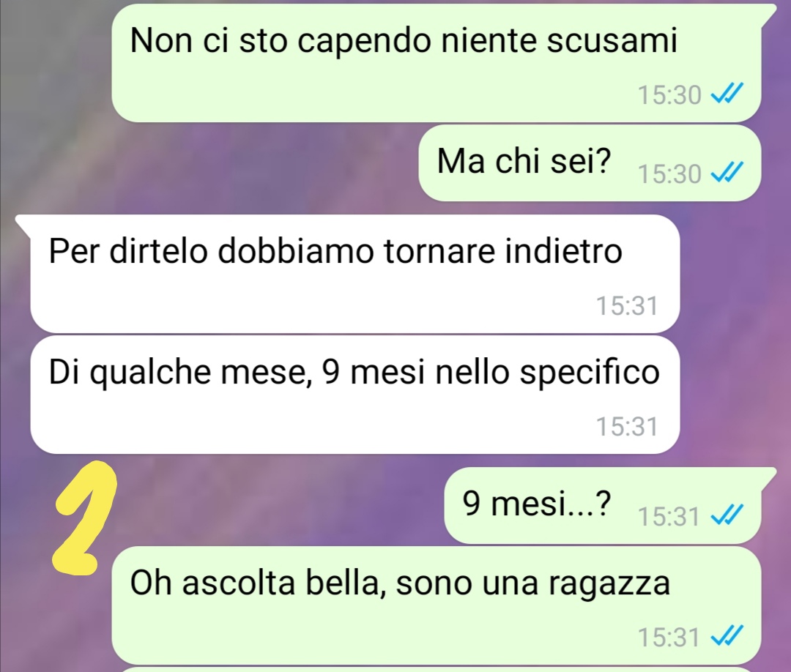The height and width of the screenshot is (672, 791).
Task: Click read receipt checkmarks on "Ma chi sei?"
Action: coord(727,174)
